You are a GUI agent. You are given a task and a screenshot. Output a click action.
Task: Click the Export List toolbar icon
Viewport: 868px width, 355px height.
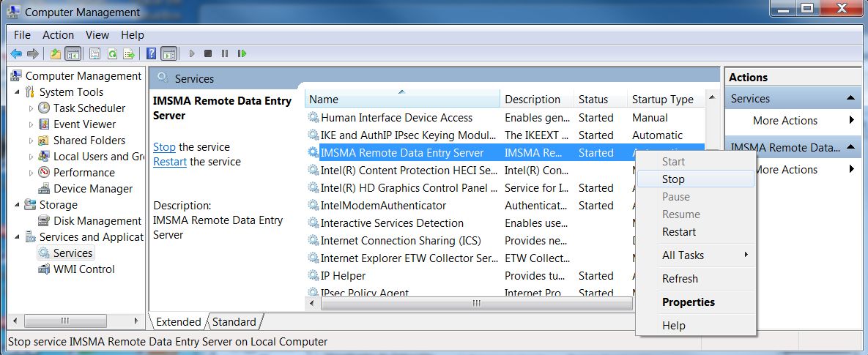click(129, 53)
